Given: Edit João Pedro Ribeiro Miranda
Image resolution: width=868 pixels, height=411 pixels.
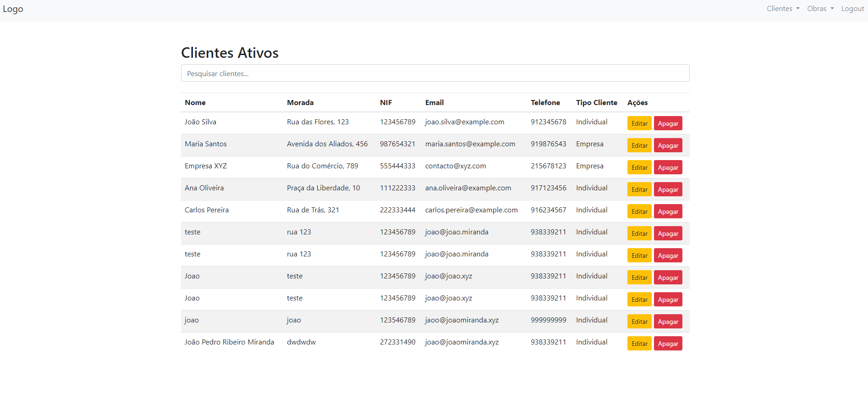Looking at the screenshot, I should [639, 344].
